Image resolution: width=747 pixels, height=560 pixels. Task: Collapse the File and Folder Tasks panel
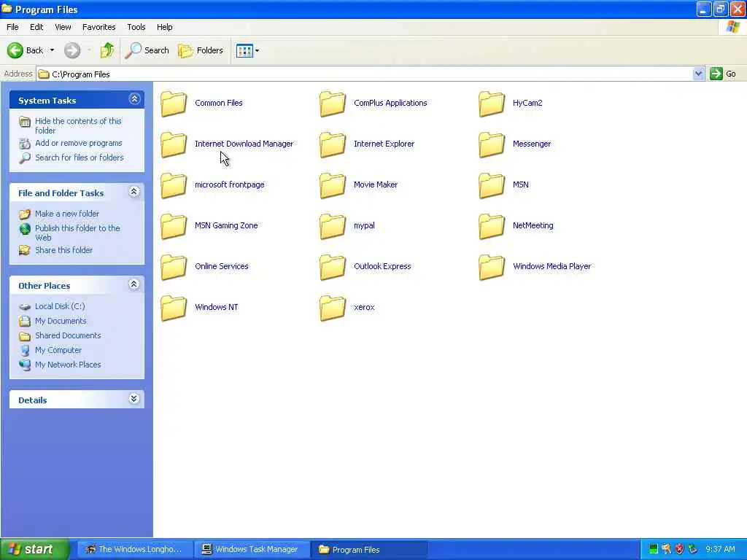tap(134, 192)
